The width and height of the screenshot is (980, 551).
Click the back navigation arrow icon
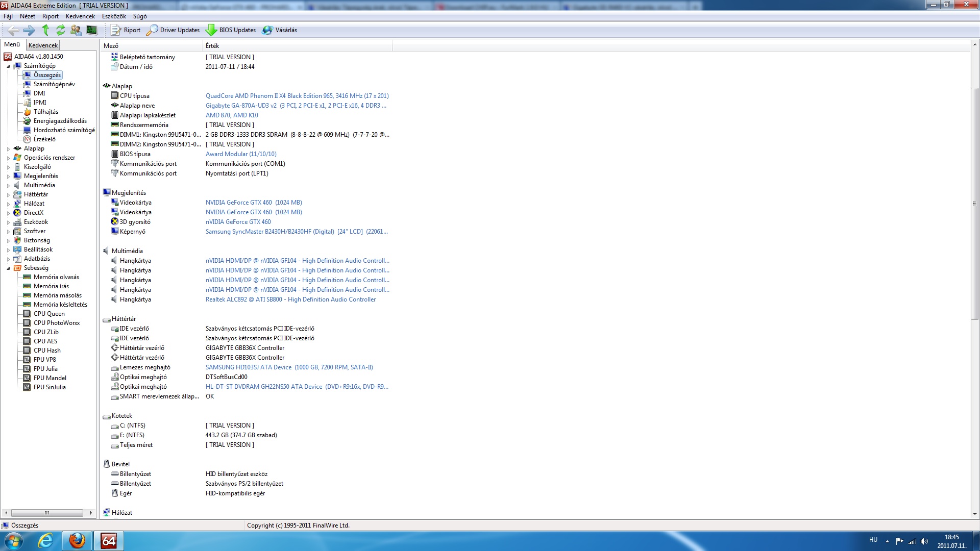coord(14,30)
